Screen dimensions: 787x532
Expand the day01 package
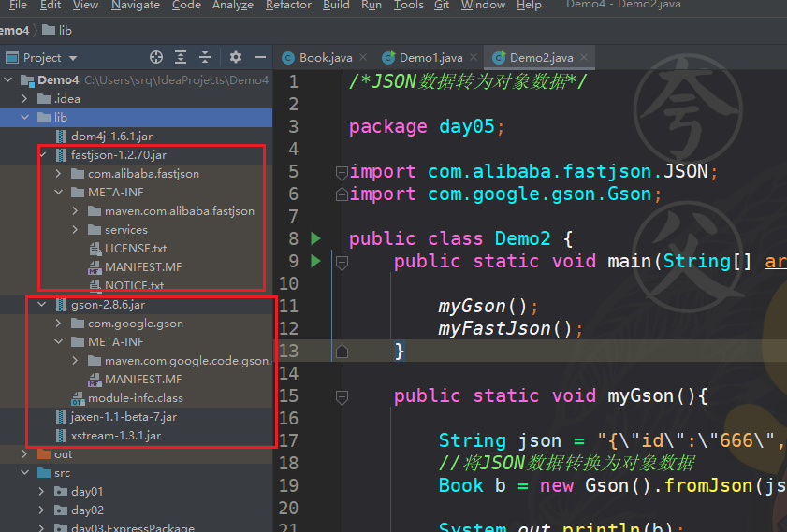42,492
